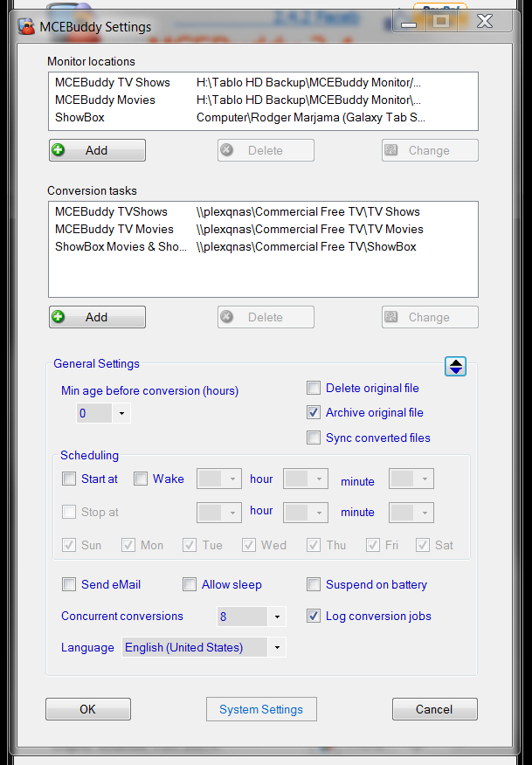Click Cancel to discard changes

435,709
